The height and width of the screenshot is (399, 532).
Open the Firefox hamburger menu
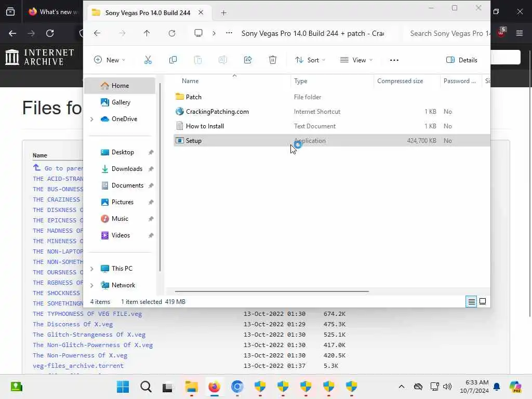(519, 33)
